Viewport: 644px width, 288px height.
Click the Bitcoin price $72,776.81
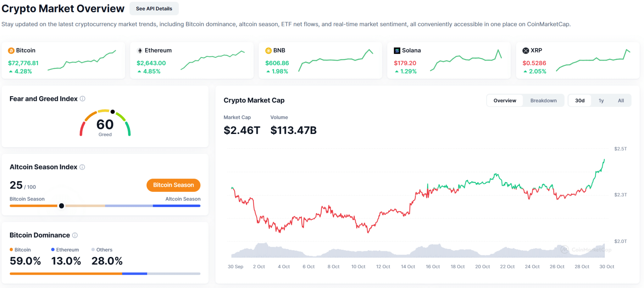[23, 63]
